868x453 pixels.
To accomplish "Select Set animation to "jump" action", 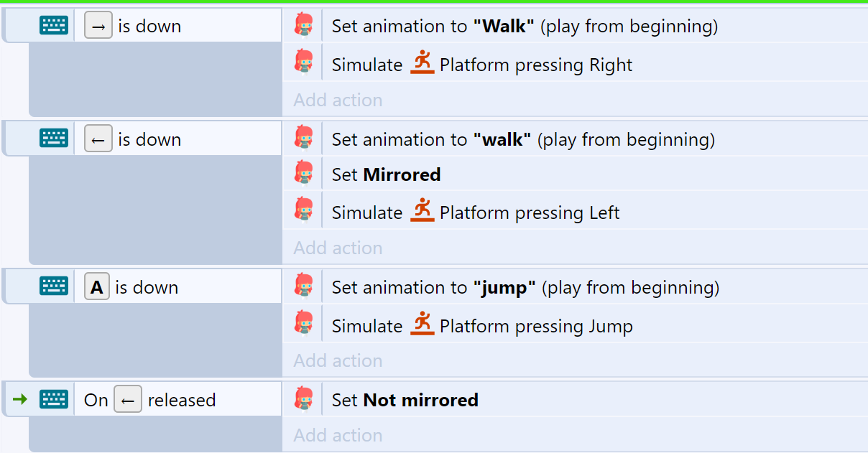I will tap(576, 287).
